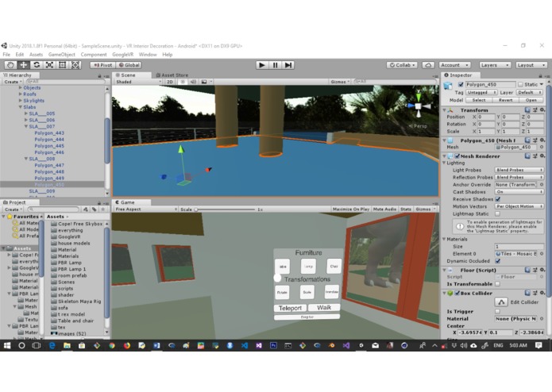Click the Pivot toggle button
552x392 pixels.
pyautogui.click(x=102, y=65)
